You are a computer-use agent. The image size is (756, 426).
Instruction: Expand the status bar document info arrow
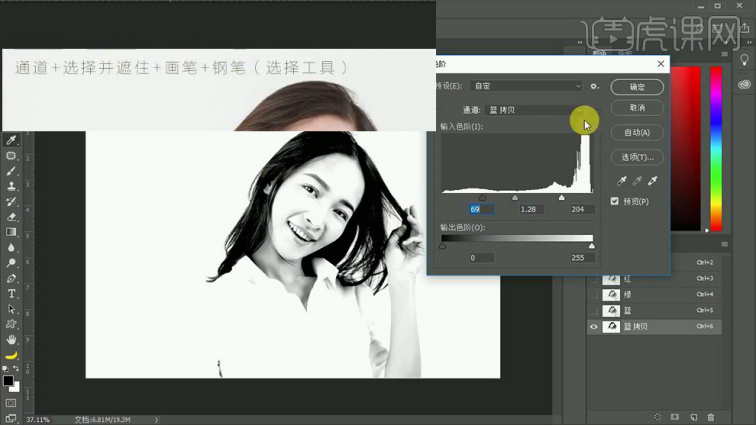pos(156,420)
